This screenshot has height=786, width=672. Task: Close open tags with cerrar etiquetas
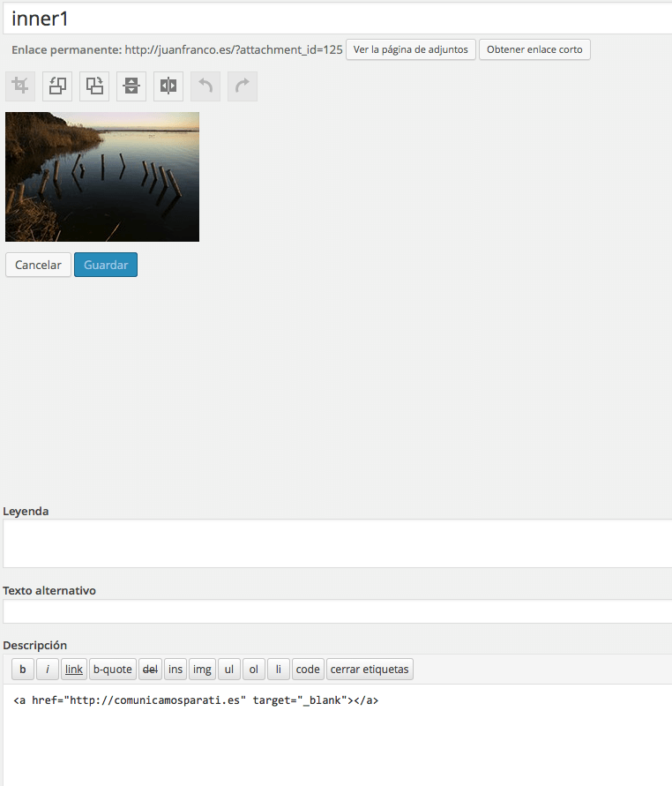click(370, 670)
